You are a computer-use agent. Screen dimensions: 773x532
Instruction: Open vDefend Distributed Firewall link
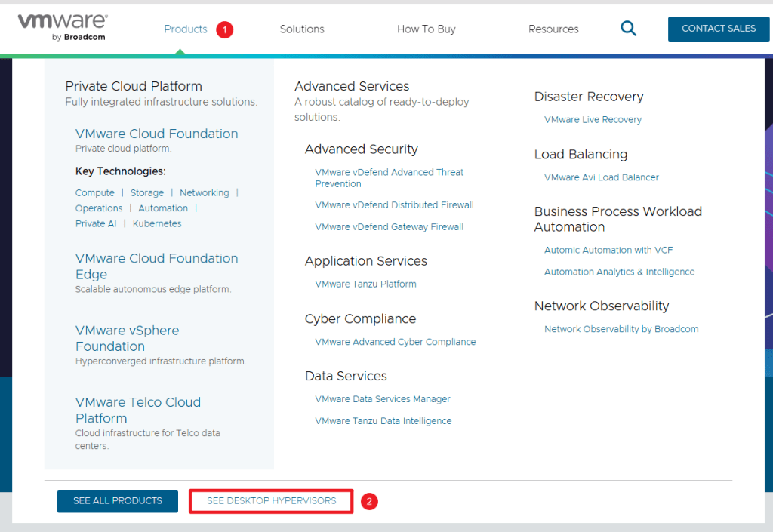394,205
